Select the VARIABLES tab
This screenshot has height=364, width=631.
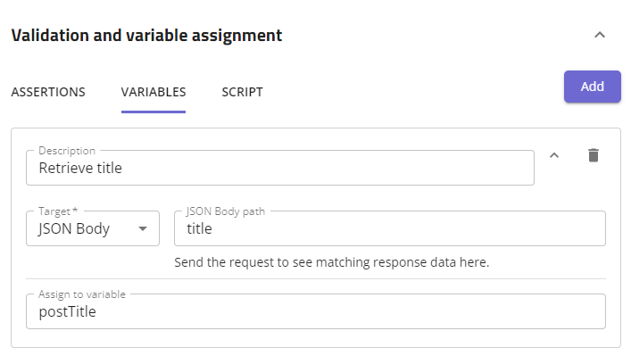[x=154, y=92]
